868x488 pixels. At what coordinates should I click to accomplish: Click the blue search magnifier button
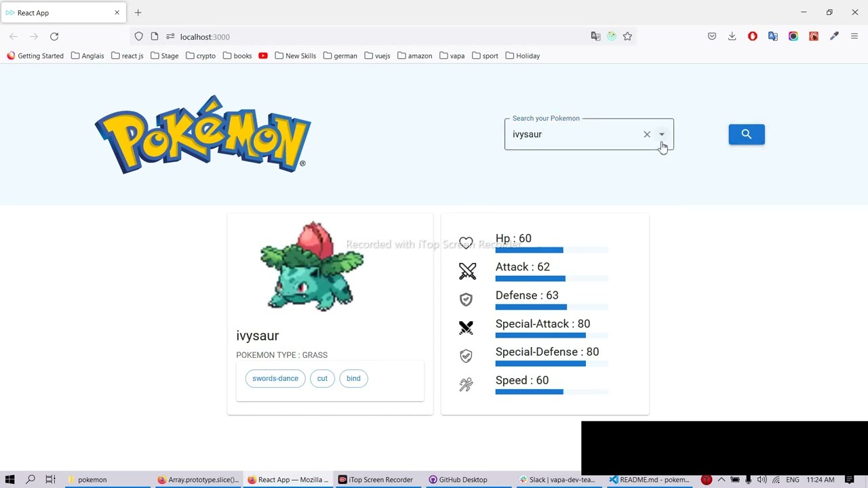pos(747,134)
